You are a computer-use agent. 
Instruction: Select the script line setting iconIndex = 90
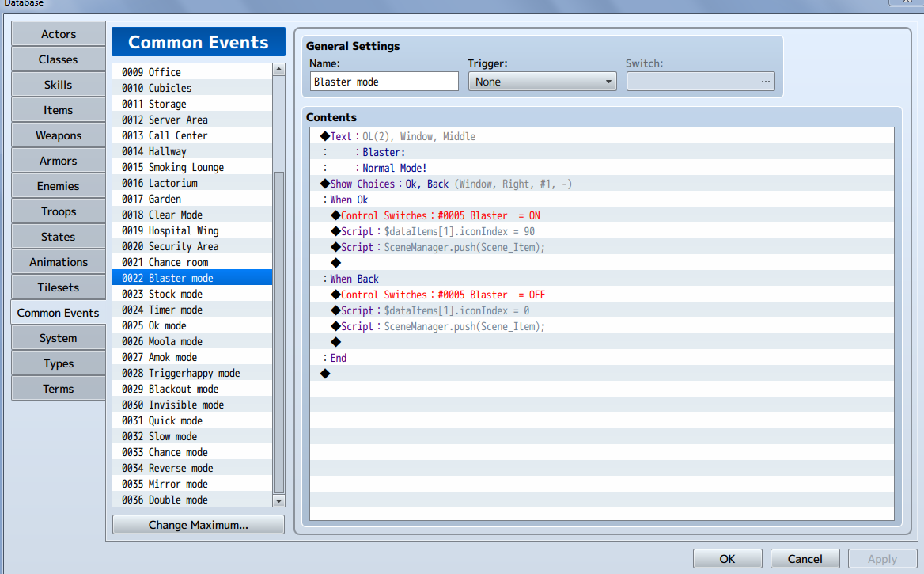[x=602, y=232]
